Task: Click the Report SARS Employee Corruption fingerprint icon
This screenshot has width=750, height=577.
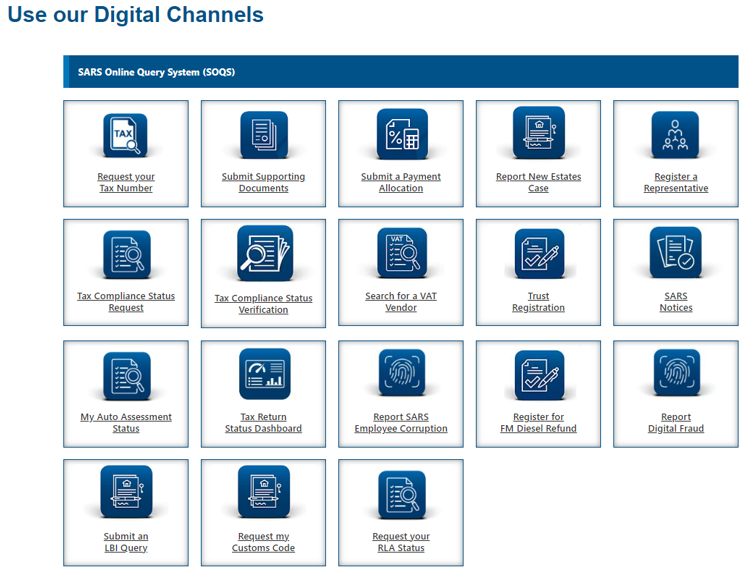Action: click(x=402, y=373)
